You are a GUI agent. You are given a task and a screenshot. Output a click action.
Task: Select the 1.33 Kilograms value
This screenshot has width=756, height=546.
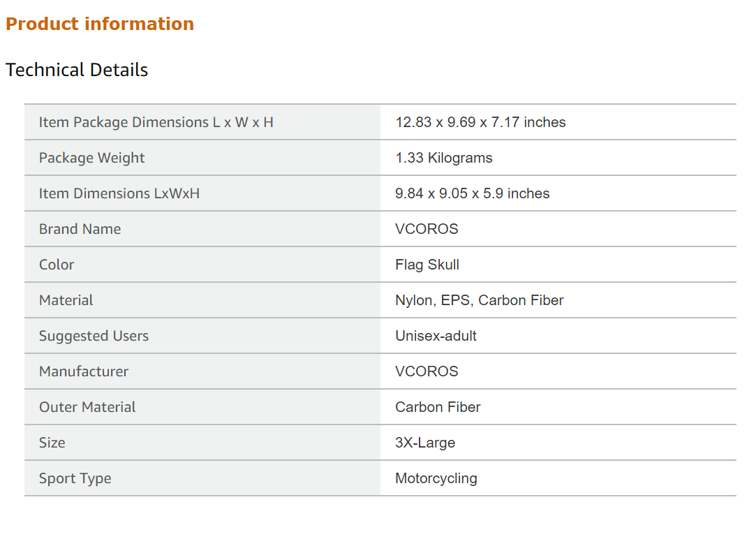(x=443, y=158)
